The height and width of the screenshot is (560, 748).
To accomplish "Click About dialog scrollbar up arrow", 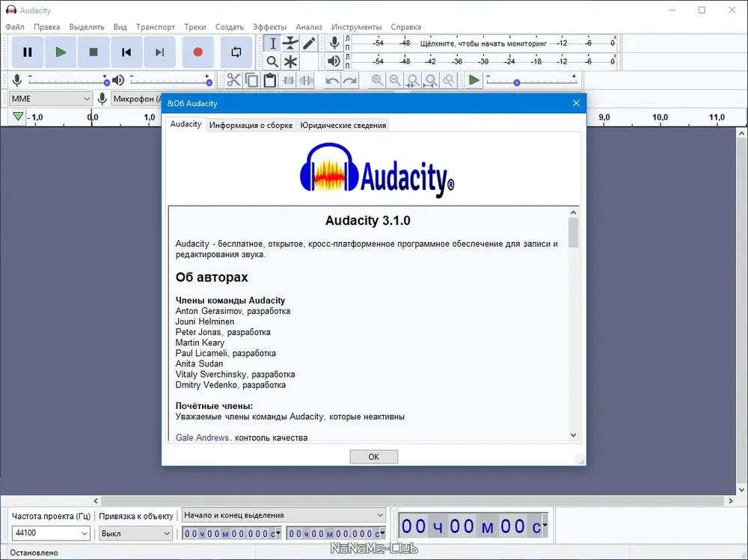I will [574, 212].
